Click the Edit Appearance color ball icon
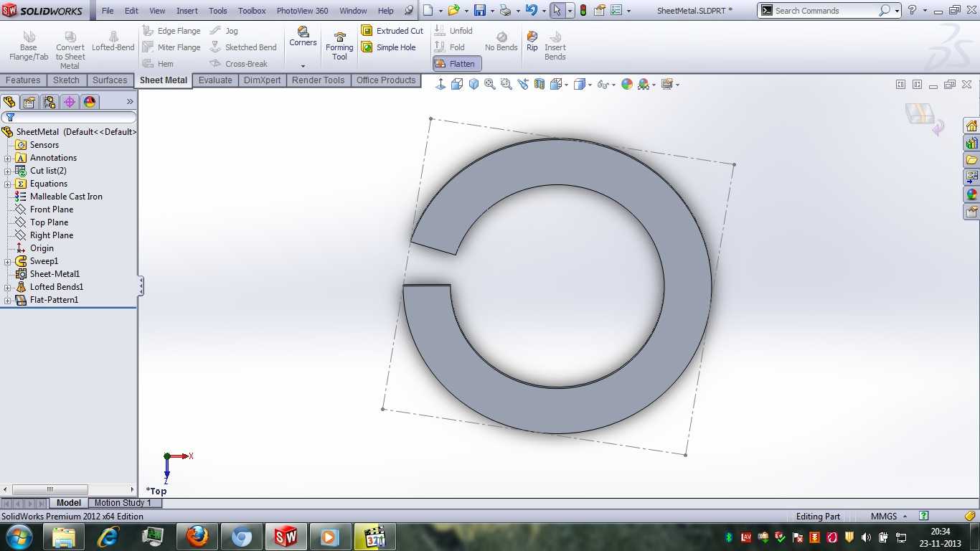The width and height of the screenshot is (980, 551). [627, 85]
